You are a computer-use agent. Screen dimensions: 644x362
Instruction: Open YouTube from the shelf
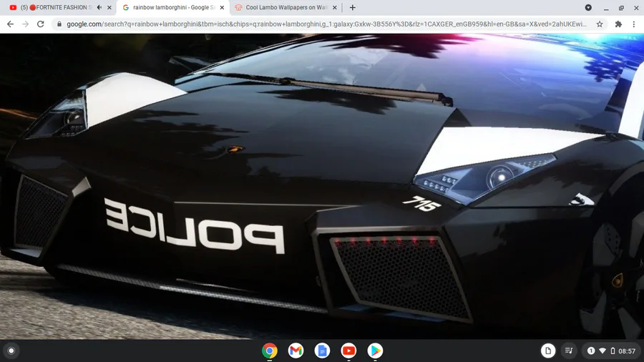coord(348,351)
